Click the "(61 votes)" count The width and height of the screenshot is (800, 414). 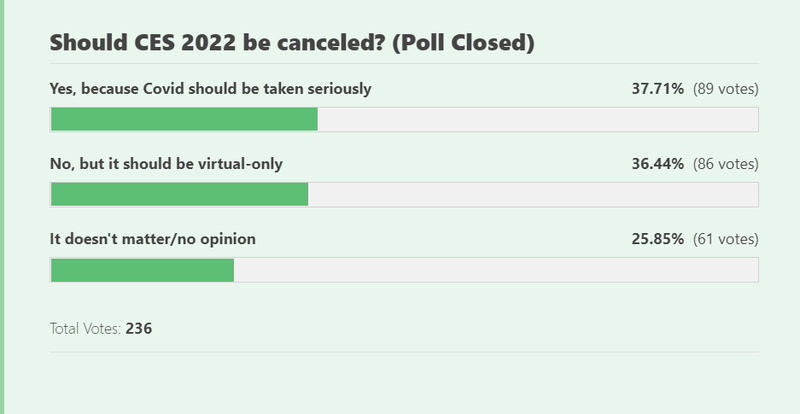(x=725, y=239)
